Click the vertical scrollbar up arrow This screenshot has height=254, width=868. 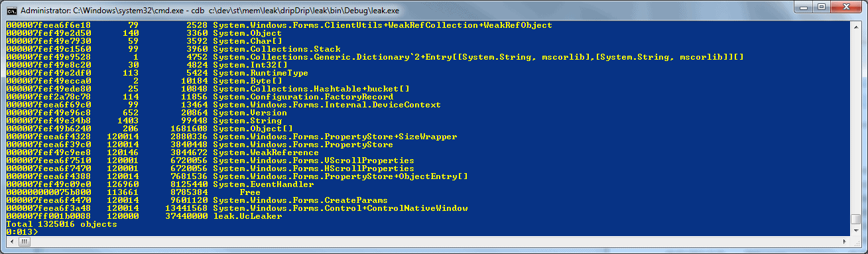[x=856, y=27]
